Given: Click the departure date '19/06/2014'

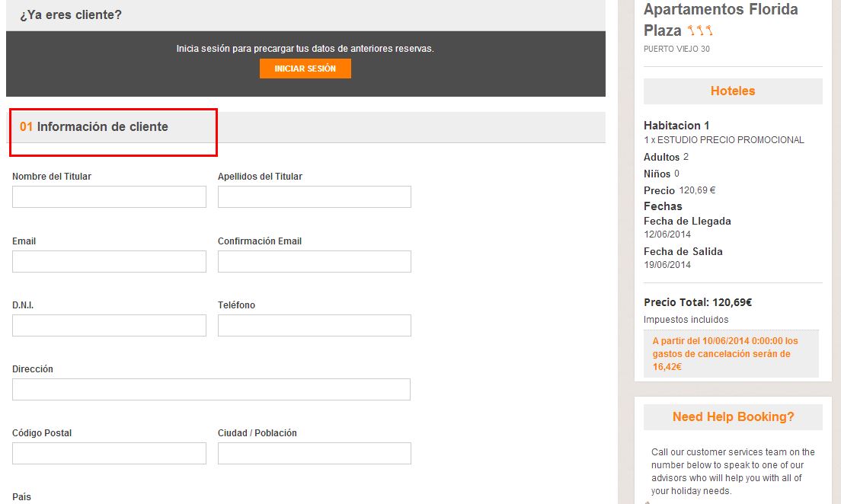Looking at the screenshot, I should coord(667,265).
